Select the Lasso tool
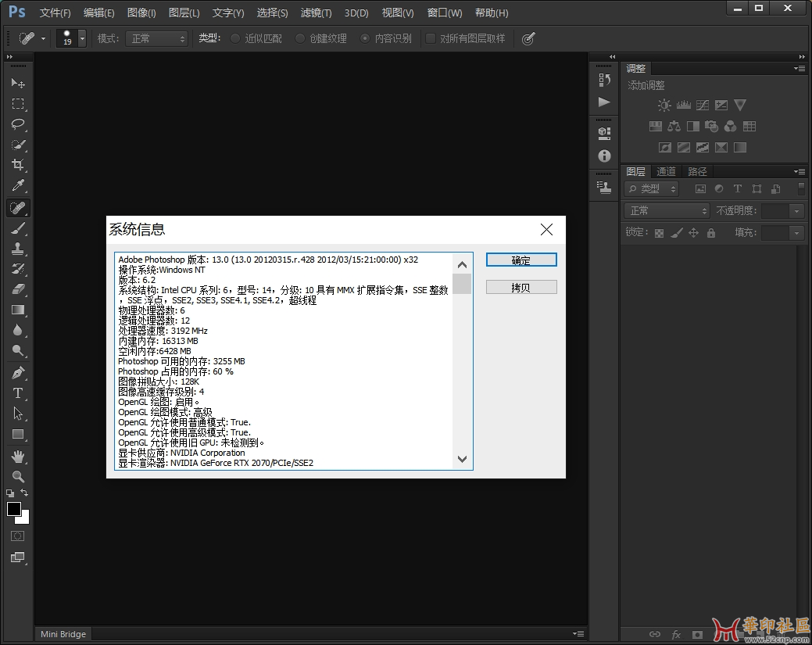Viewport: 812px width, 645px height. click(18, 124)
